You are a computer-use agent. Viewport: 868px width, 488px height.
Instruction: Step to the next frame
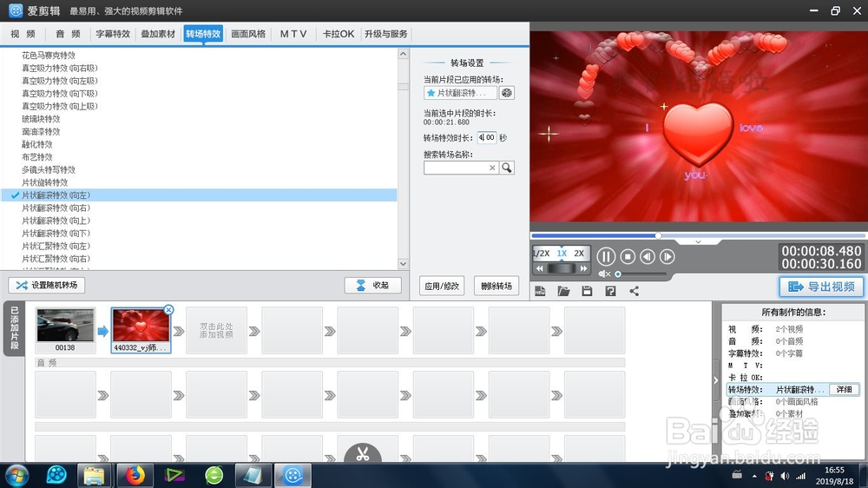[667, 256]
